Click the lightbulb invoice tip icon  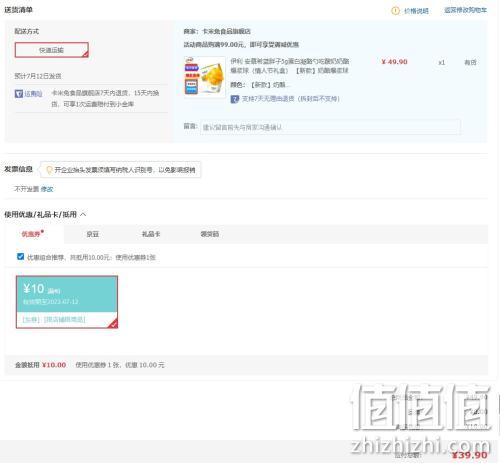point(49,170)
